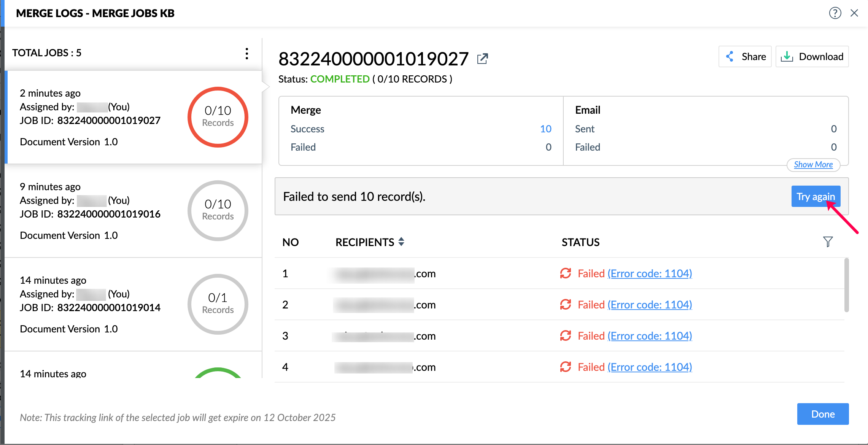Click the 0/10 Records red progress ring
This screenshot has width=868, height=445.
(218, 117)
